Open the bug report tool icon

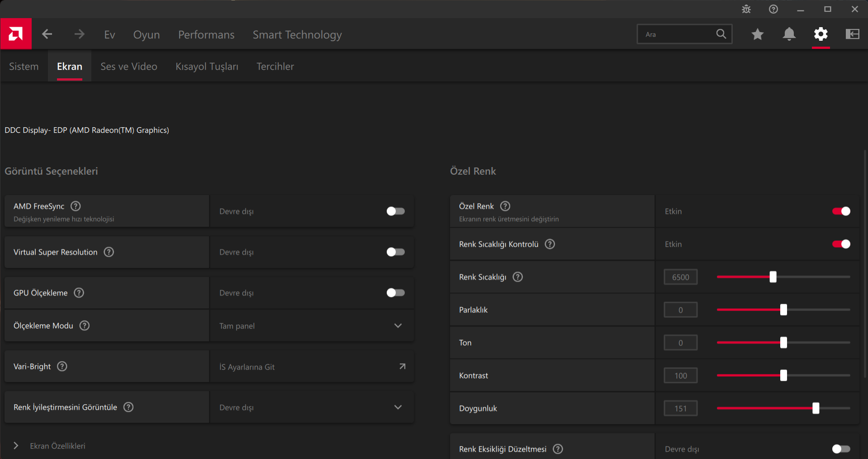(x=746, y=9)
